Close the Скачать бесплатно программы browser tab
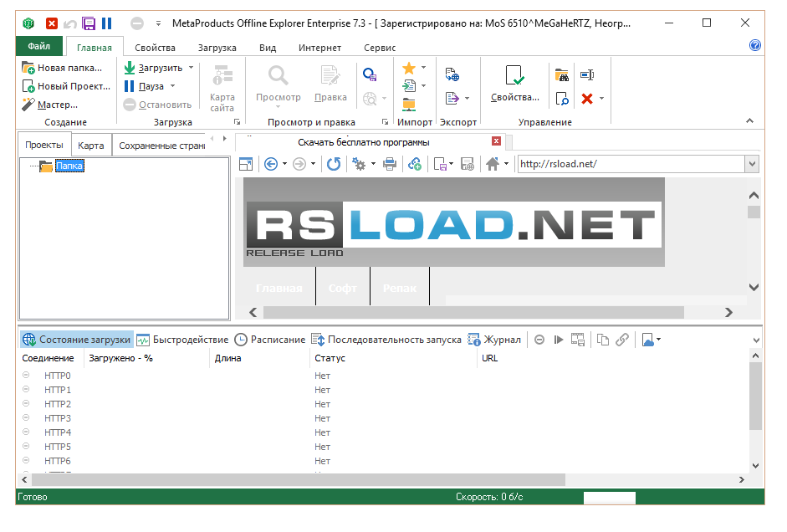787x532 pixels. (497, 141)
